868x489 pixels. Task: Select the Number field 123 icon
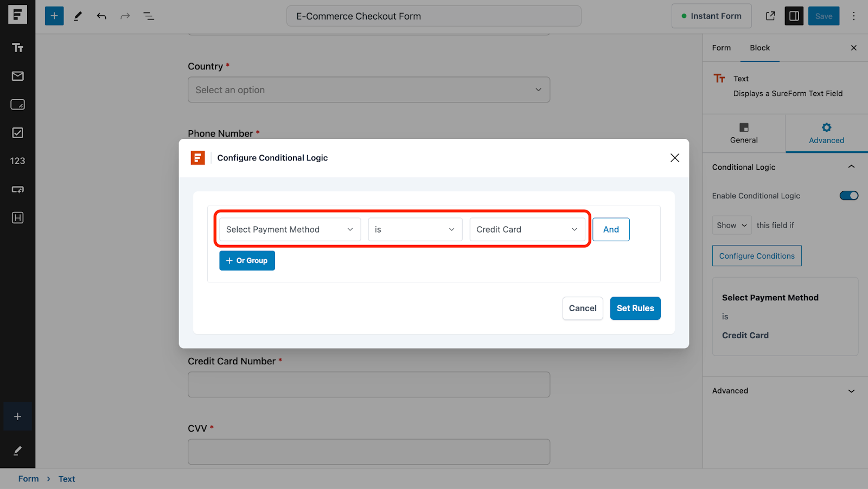tap(17, 161)
